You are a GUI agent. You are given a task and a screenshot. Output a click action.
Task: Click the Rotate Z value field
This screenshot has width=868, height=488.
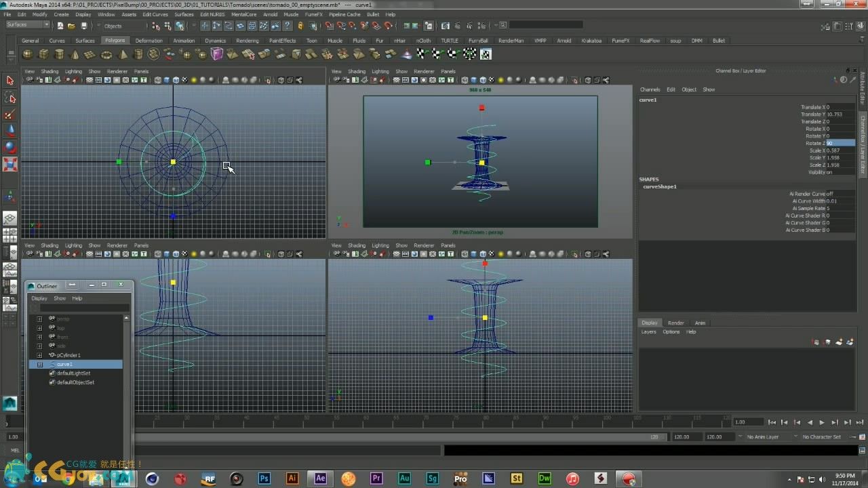pos(840,143)
